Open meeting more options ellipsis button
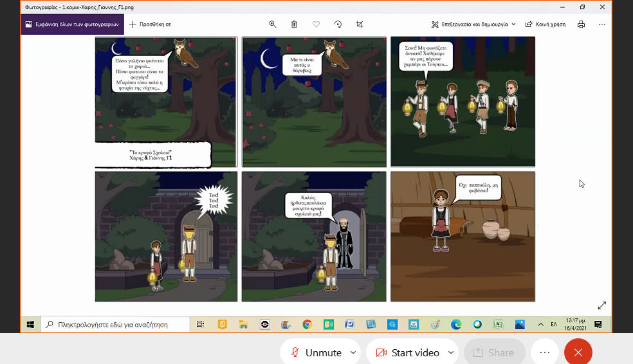The width and height of the screenshot is (633, 364). click(x=545, y=352)
